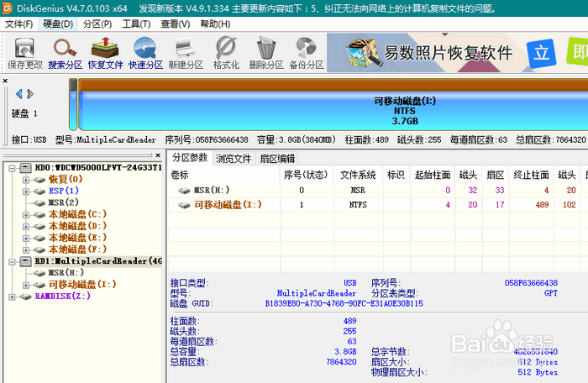Viewport: 588px width, 383px height.
Task: Close the partition tree panel with X
Action: (158, 155)
